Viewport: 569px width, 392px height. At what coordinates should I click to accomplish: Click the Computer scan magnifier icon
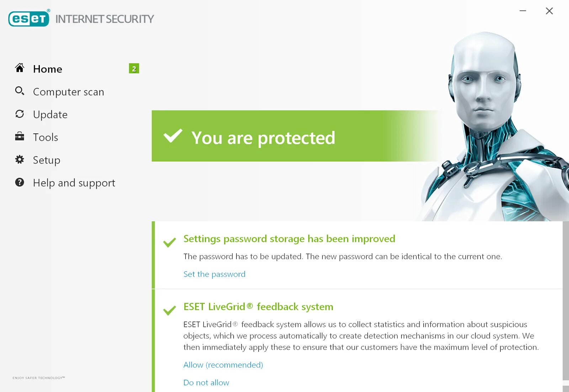pos(20,91)
